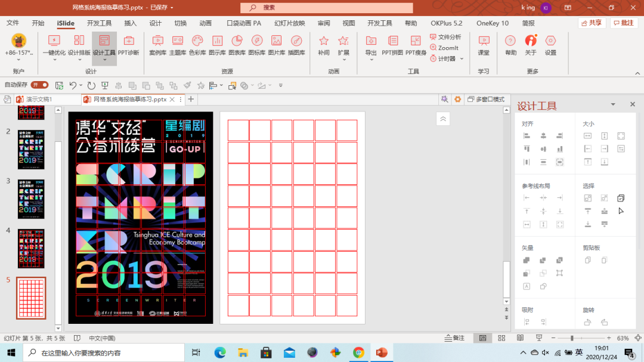644x362 pixels.
Task: Open iSlide 帮助 help
Action: point(510,45)
